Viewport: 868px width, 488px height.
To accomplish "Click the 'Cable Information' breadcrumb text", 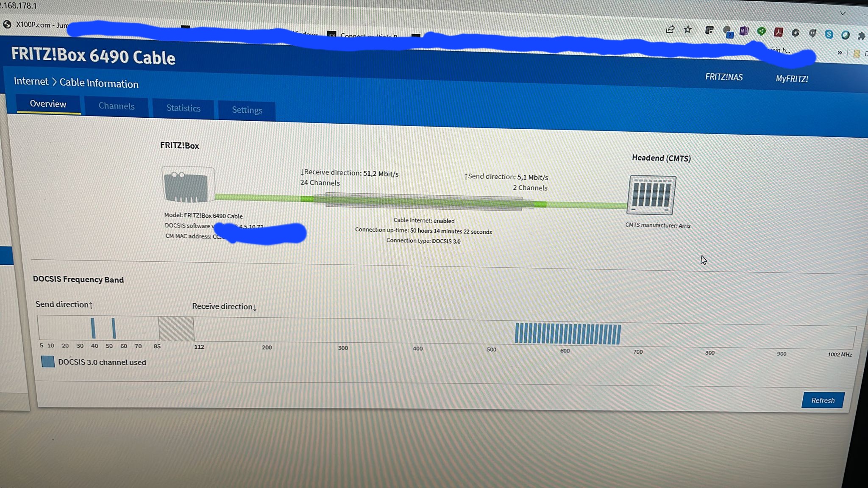I will coord(99,83).
